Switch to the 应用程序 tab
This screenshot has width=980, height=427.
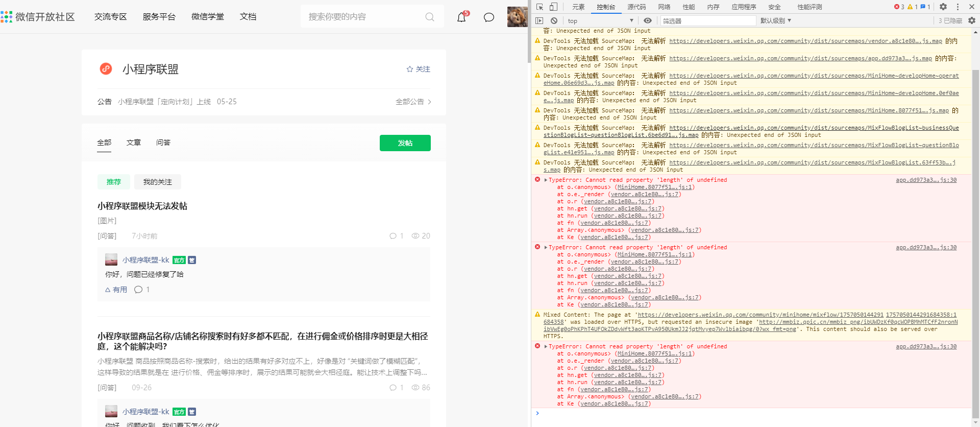click(x=744, y=7)
